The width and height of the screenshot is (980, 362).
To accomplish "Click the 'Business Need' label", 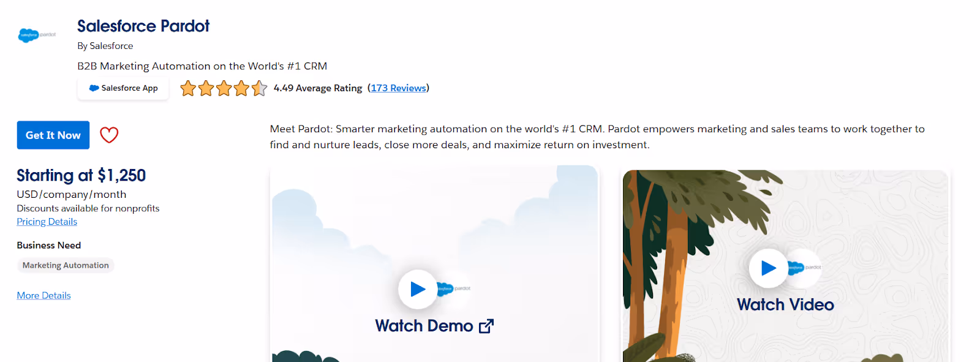I will 49,245.
